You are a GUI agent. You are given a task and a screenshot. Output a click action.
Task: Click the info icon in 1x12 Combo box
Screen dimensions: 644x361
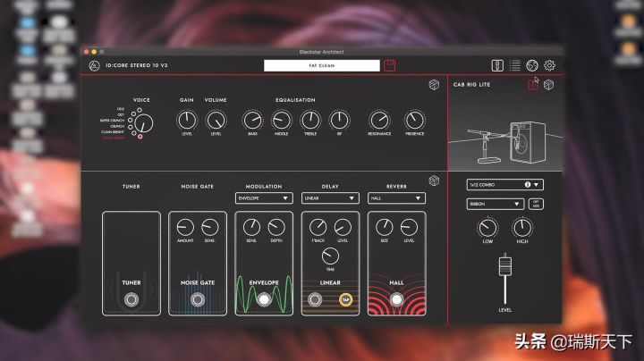pyautogui.click(x=528, y=185)
